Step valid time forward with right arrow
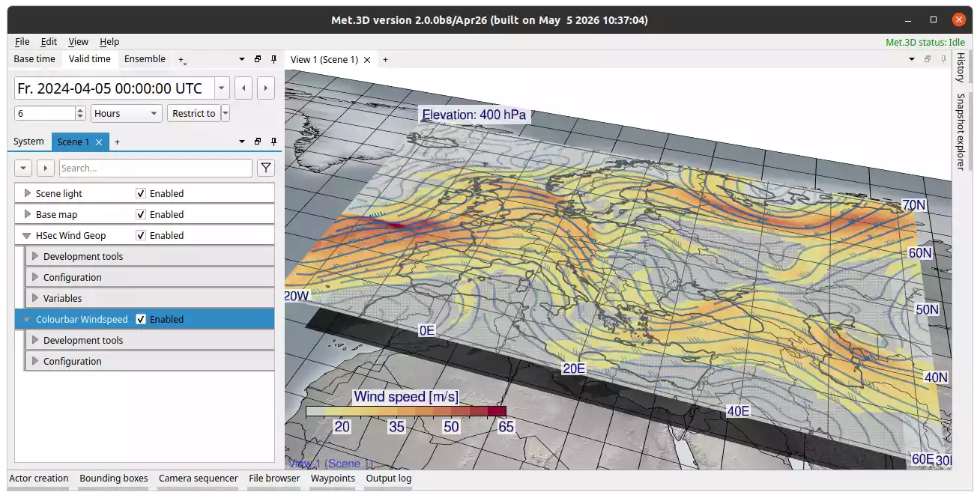980x498 pixels. coord(265,88)
